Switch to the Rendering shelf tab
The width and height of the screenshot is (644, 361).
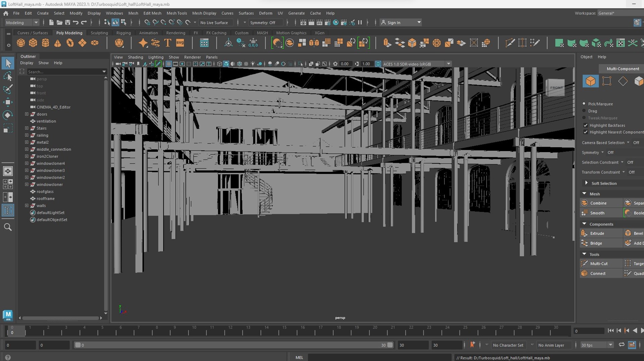click(x=175, y=33)
